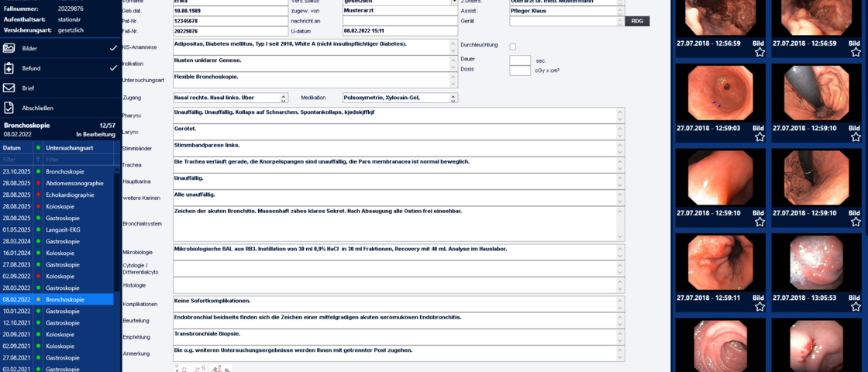Expand the Zugang dropdown
Image resolution: width=868 pixels, height=372 pixels.
click(x=281, y=98)
